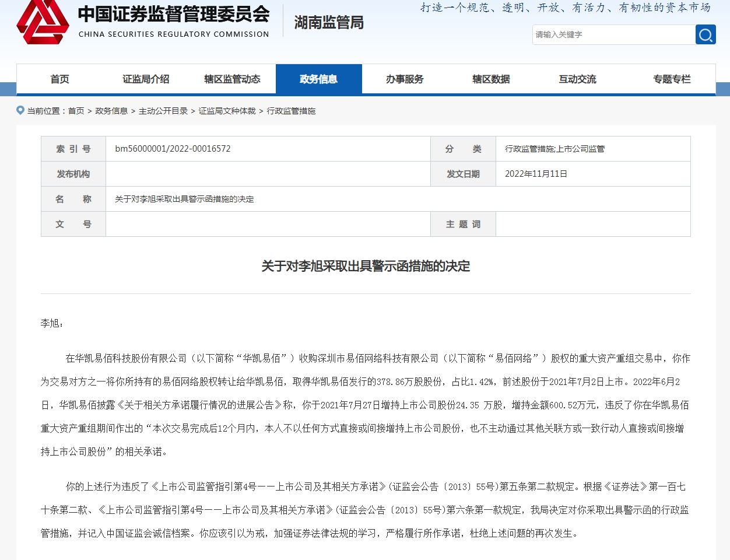Select the 政务信息 active tab
Image resolution: width=730 pixels, height=560 pixels.
(x=318, y=79)
